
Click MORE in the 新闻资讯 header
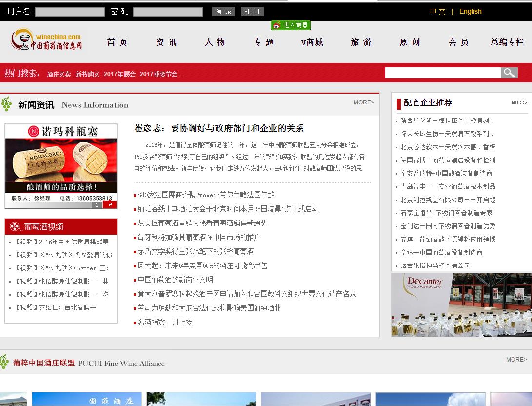click(364, 102)
